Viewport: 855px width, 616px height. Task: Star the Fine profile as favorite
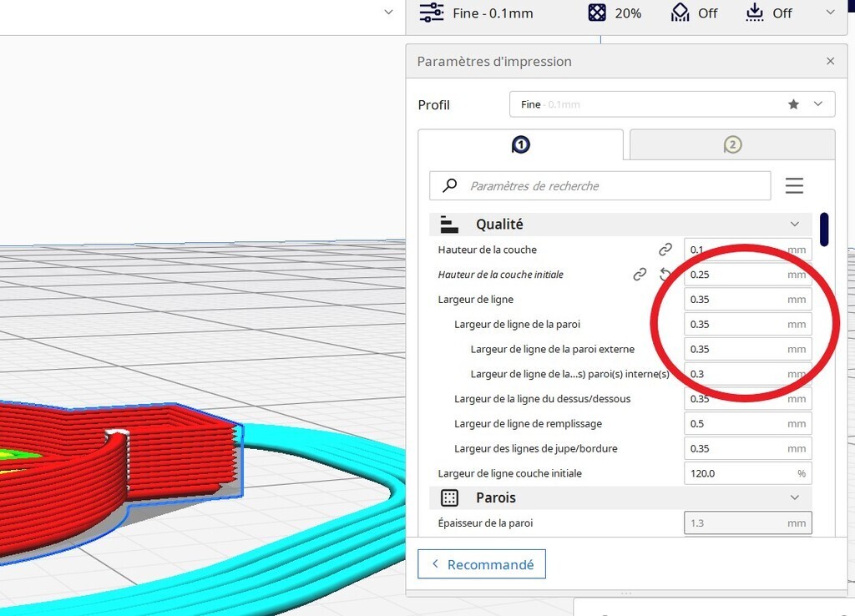pos(792,104)
